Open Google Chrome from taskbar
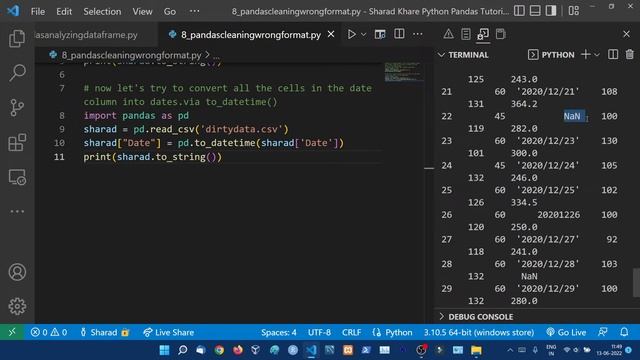 (219, 350)
